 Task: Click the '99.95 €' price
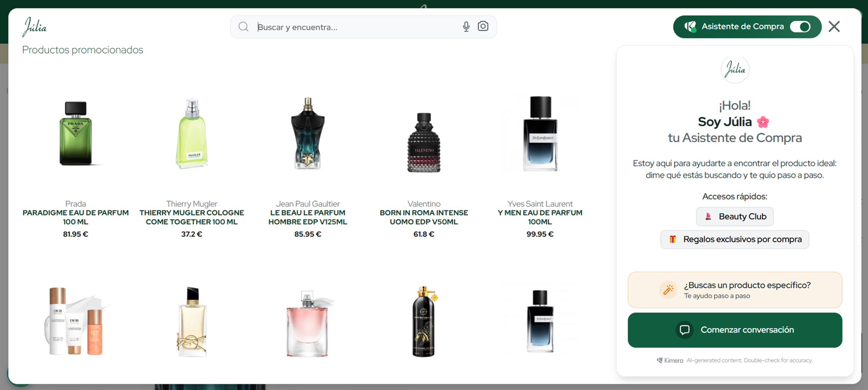540,234
